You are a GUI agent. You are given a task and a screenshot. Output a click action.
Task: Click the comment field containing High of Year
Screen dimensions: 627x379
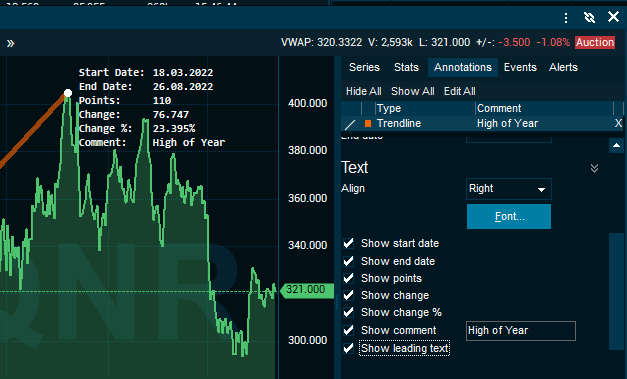pos(521,331)
